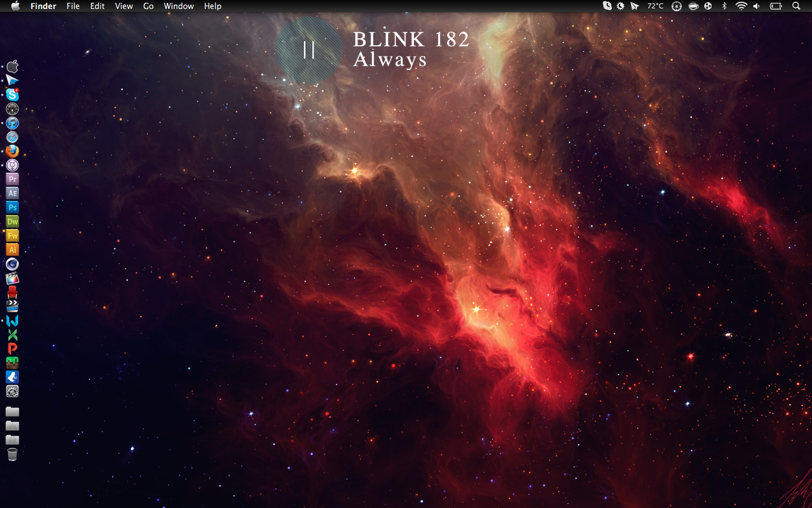Open the volume control in menu bar
Viewport: 812px width, 508px height.
pyautogui.click(x=757, y=6)
